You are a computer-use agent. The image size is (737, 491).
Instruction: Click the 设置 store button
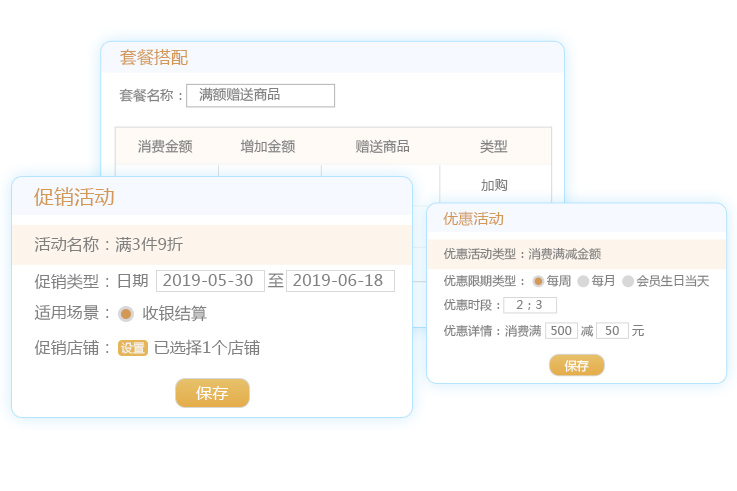click(x=133, y=348)
